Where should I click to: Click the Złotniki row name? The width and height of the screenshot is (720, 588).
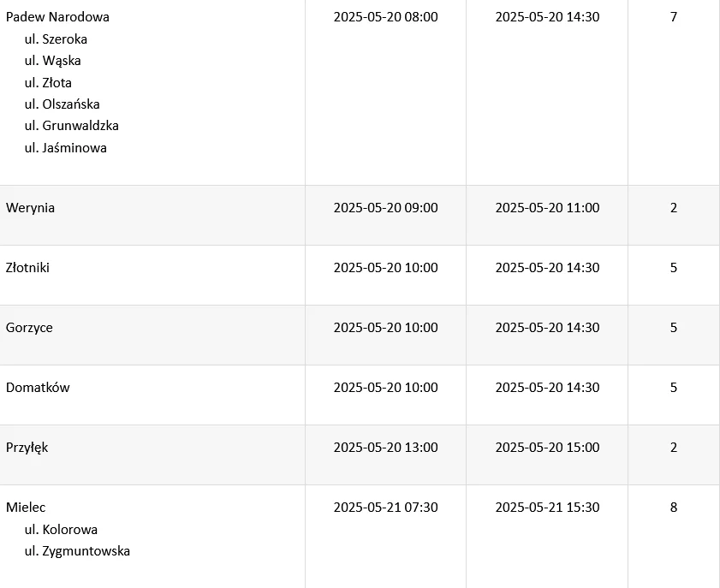coord(27,268)
